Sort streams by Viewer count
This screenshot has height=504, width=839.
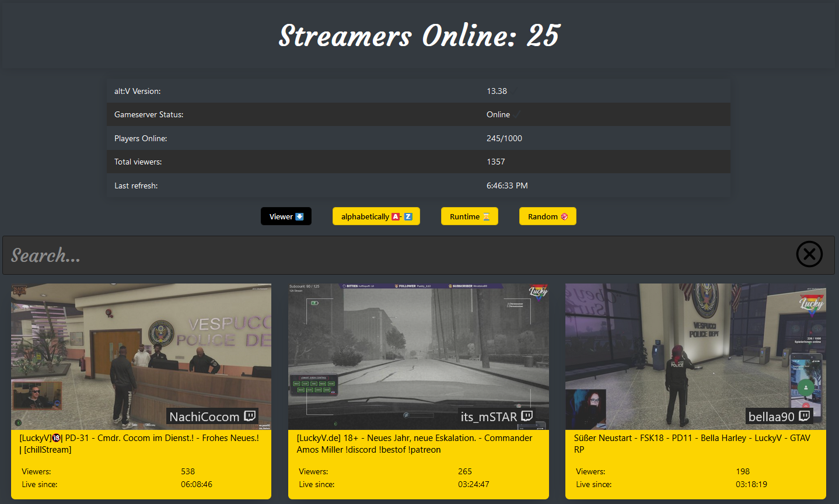coord(286,216)
